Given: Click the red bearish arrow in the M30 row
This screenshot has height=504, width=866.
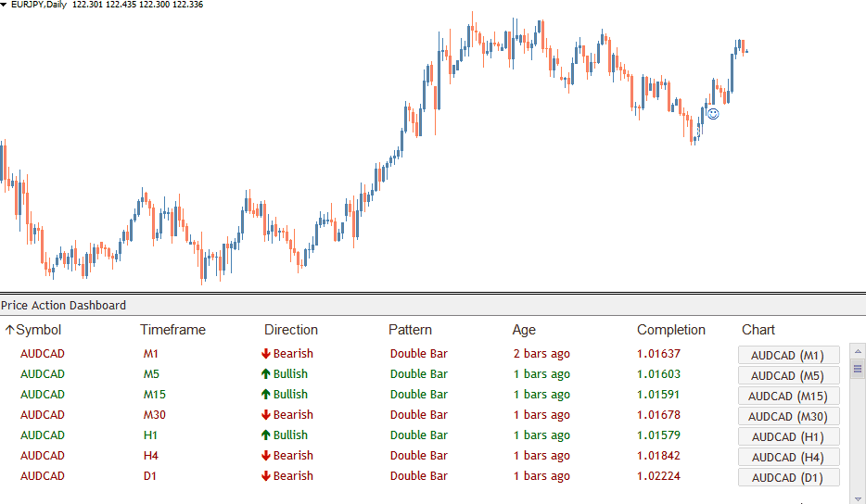Looking at the screenshot, I should (x=266, y=415).
